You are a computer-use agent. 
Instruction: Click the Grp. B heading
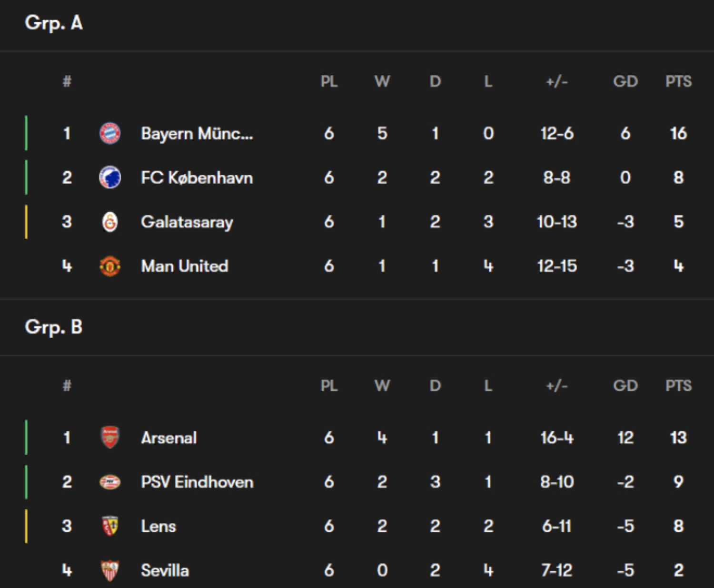pos(54,327)
